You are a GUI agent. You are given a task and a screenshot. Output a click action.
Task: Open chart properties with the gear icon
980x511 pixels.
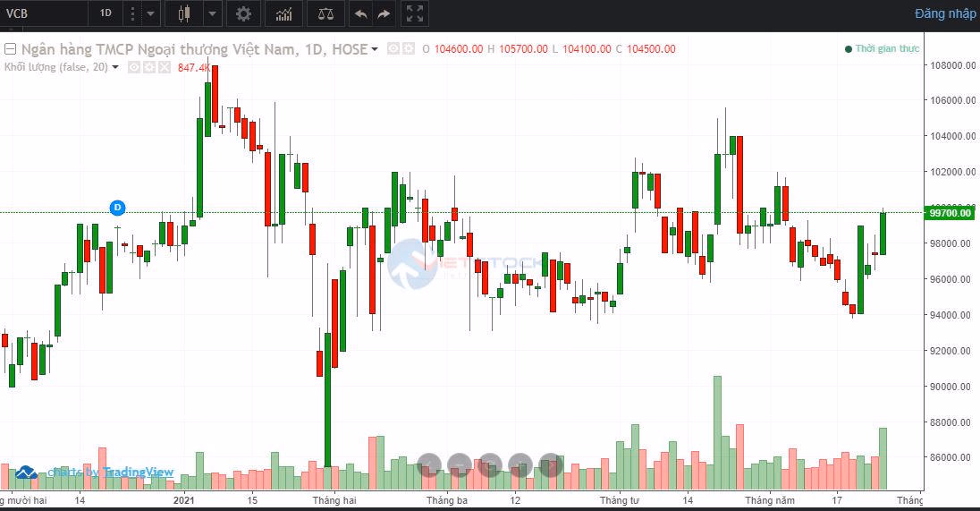(243, 13)
